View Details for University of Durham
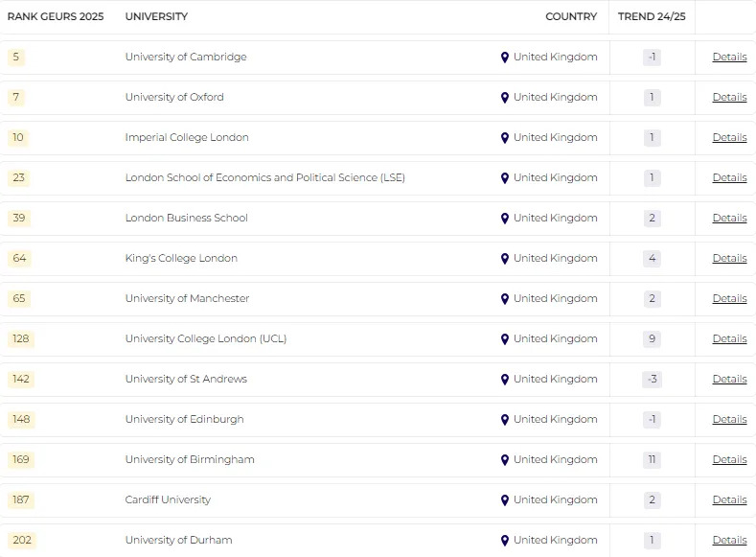The image size is (756, 557). point(729,540)
